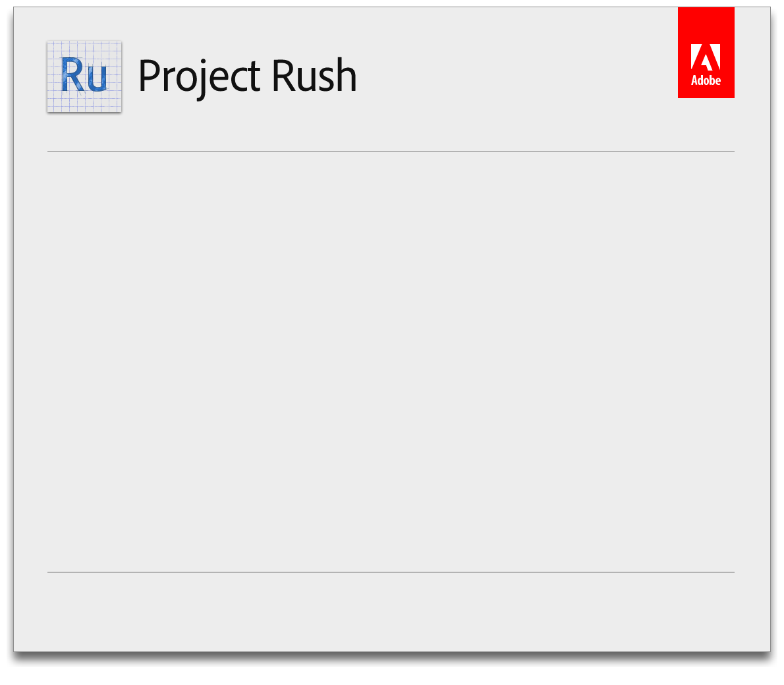The image size is (784, 685).
Task: Click the blue letter R in the icon
Action: pos(72,75)
